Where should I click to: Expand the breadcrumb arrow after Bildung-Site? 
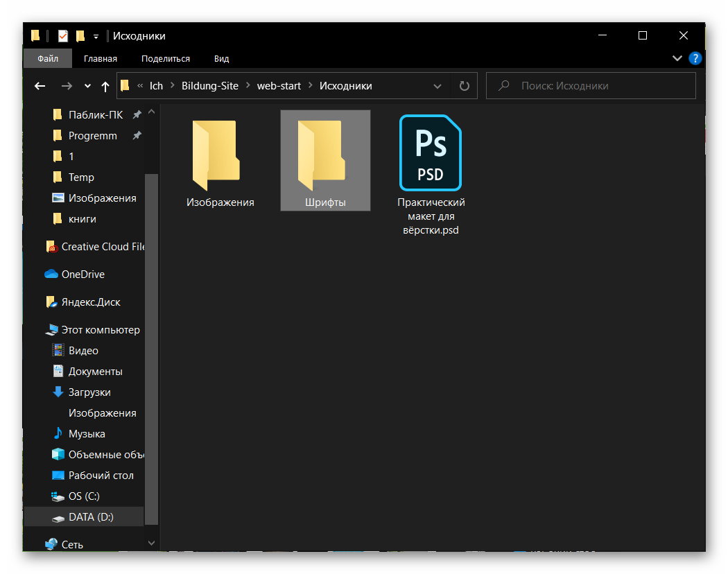click(x=248, y=85)
